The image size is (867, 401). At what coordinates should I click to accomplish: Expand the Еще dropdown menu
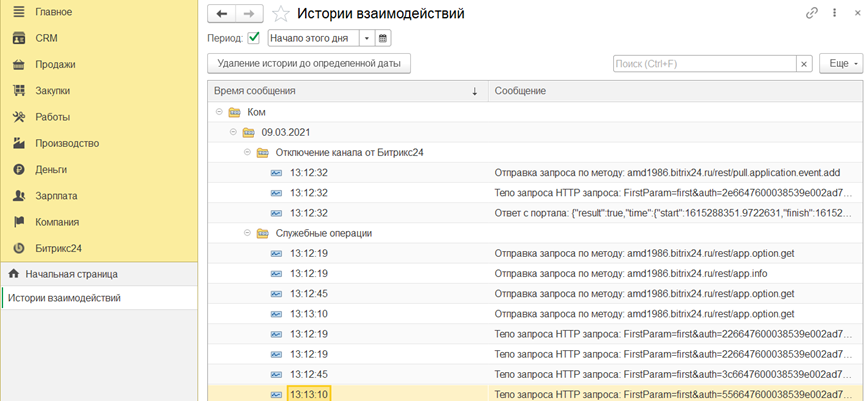pos(839,64)
